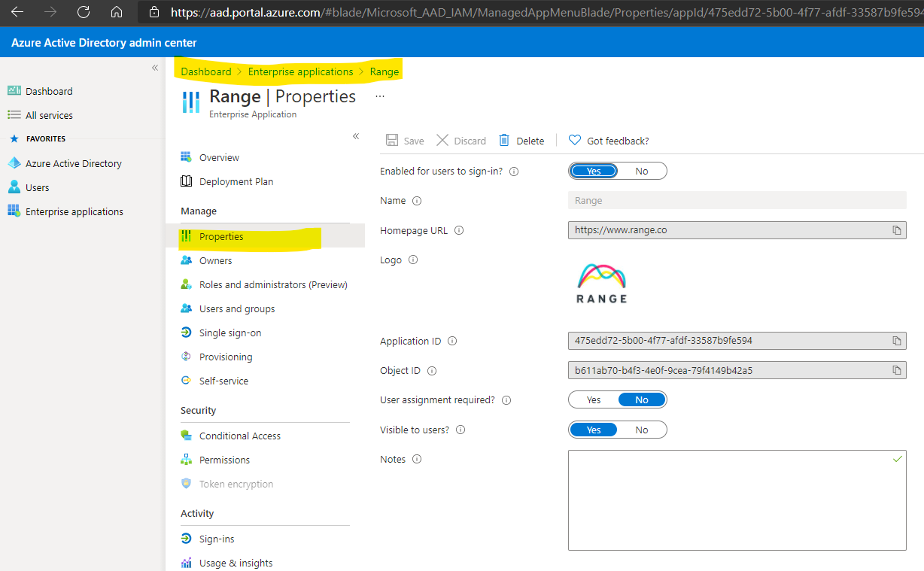The image size is (924, 571).
Task: Click the Range logo image
Action: (602, 284)
